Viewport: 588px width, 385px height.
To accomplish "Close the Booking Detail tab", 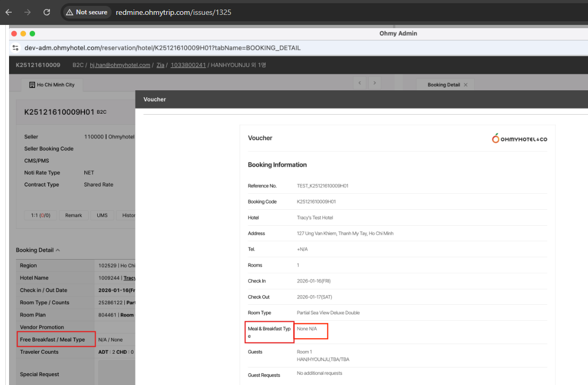I will 466,85.
